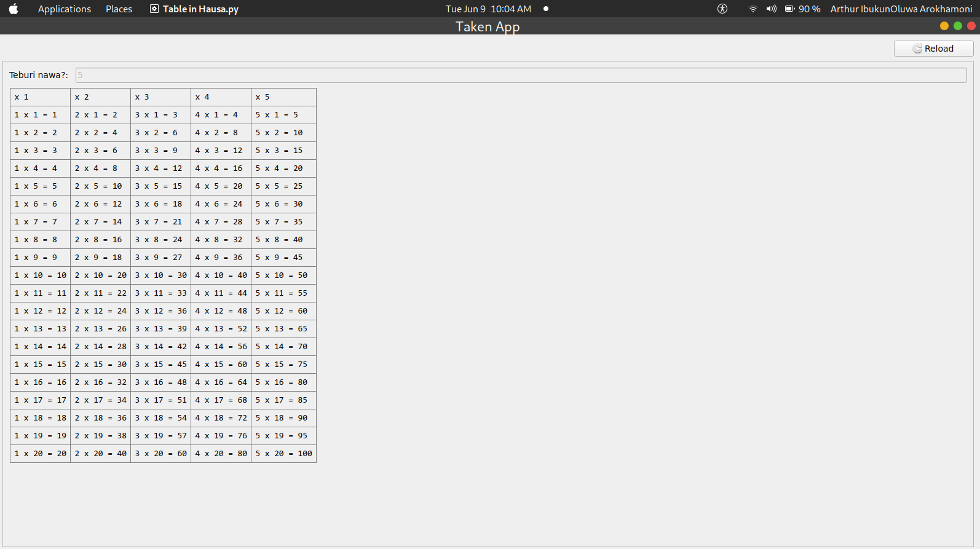Screen dimensions: 980x549
Task: Click the cell 3 x 13 = 39
Action: pyautogui.click(x=161, y=329)
